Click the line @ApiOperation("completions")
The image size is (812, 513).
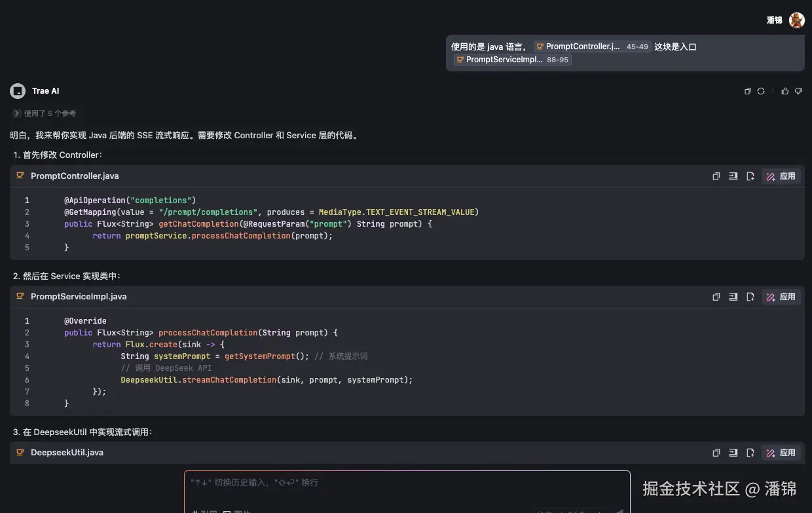point(130,200)
